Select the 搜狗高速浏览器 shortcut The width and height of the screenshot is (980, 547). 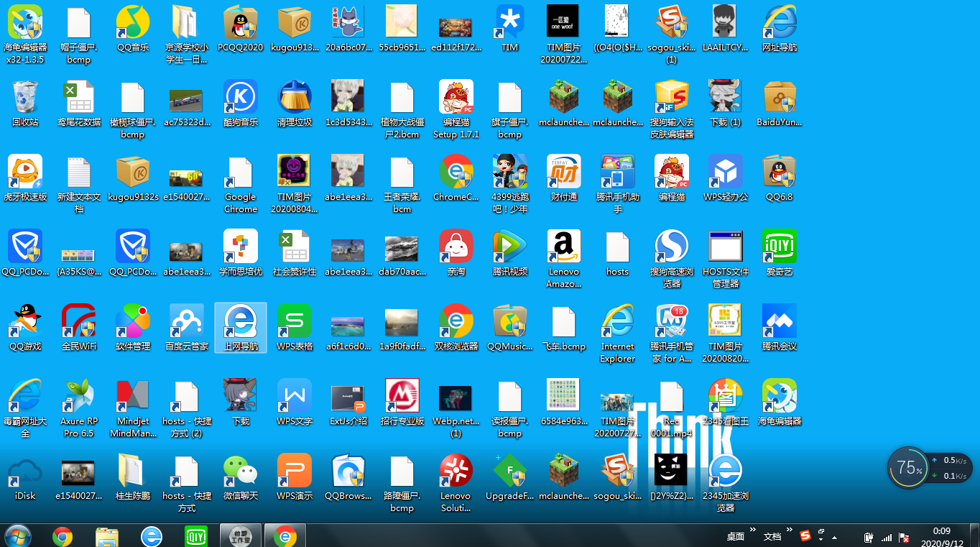(672, 259)
